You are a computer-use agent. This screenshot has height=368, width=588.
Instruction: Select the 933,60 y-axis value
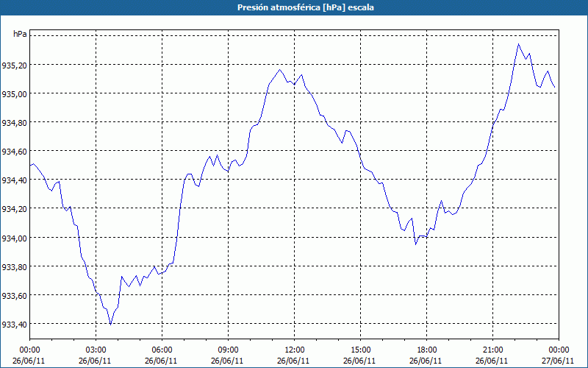14,296
